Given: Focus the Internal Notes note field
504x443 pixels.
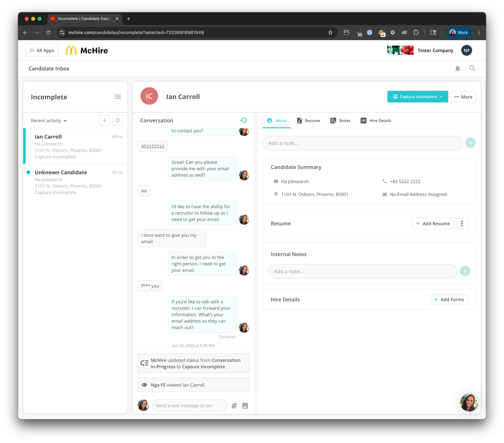Looking at the screenshot, I should coord(363,271).
